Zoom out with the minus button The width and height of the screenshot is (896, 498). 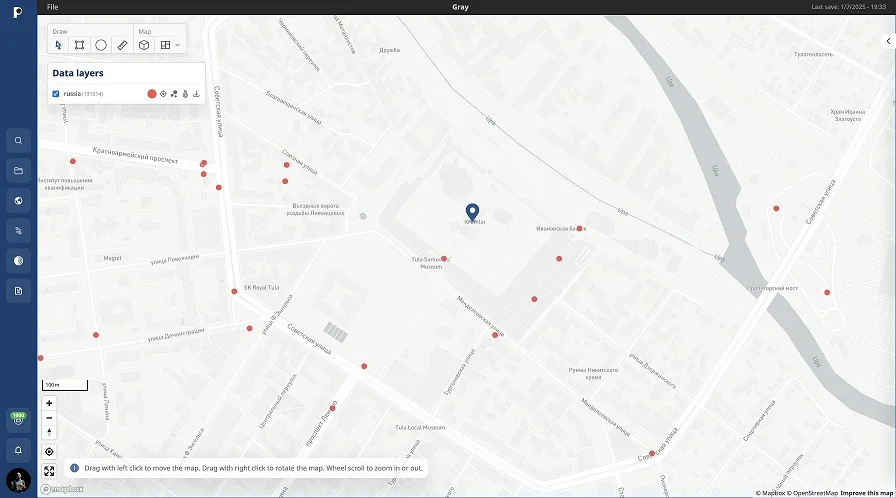click(49, 418)
